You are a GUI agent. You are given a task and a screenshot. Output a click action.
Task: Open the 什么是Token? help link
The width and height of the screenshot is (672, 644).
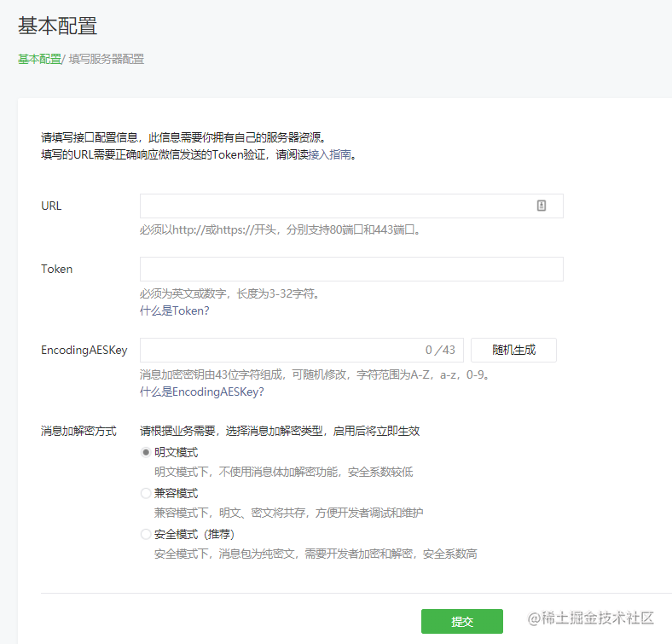click(x=175, y=310)
